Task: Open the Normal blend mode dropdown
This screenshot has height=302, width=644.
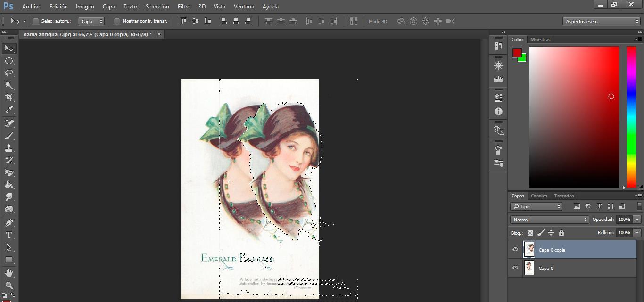Action: (x=550, y=220)
